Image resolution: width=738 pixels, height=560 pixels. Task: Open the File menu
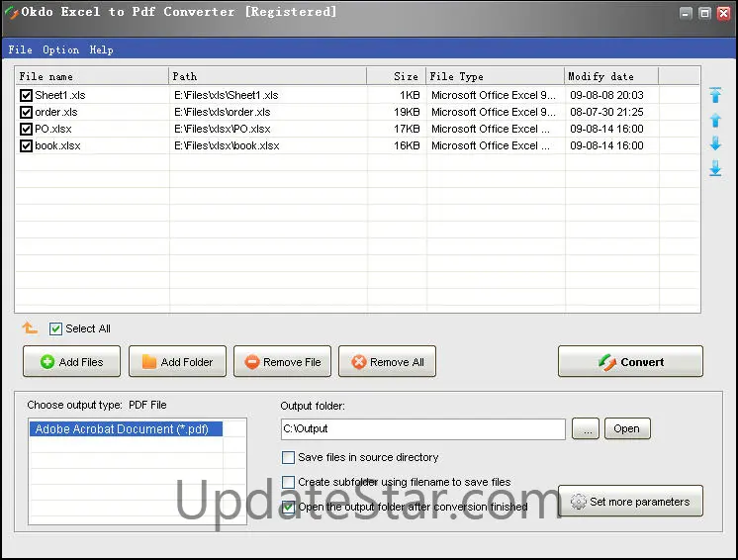coord(20,49)
